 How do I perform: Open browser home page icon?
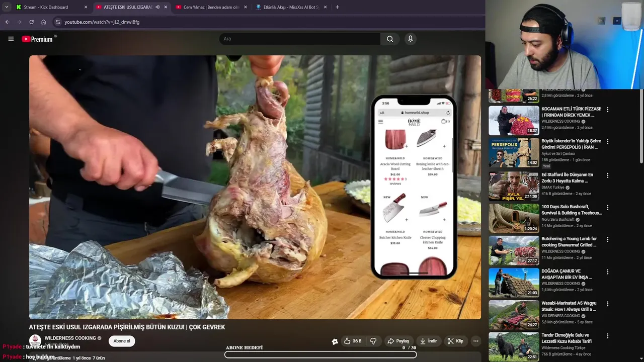tap(43, 22)
